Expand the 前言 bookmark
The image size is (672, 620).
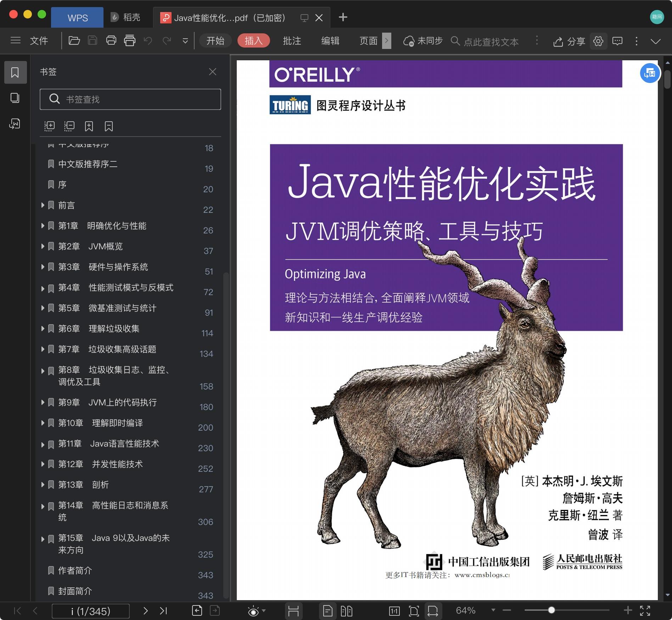click(43, 205)
